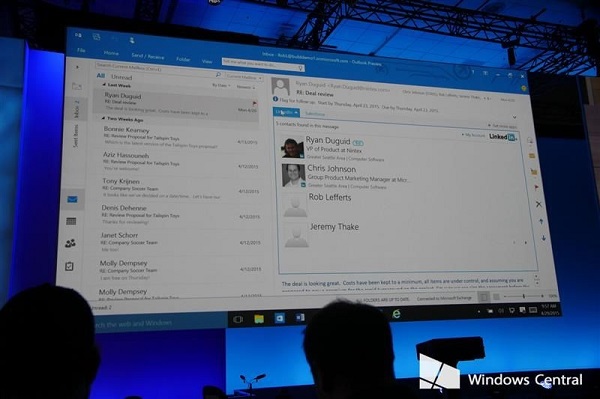The width and height of the screenshot is (600, 399).
Task: Open the Calendar icon in navigation bar
Action: pos(71,221)
